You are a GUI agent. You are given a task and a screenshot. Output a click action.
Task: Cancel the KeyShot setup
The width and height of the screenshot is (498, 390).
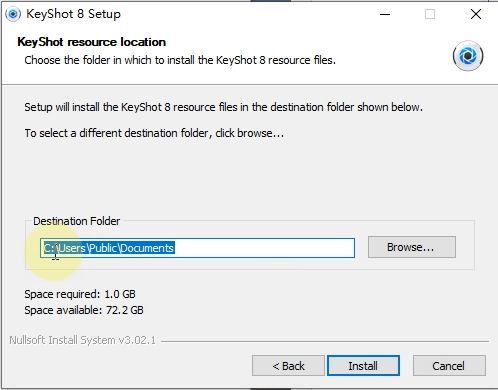(449, 366)
